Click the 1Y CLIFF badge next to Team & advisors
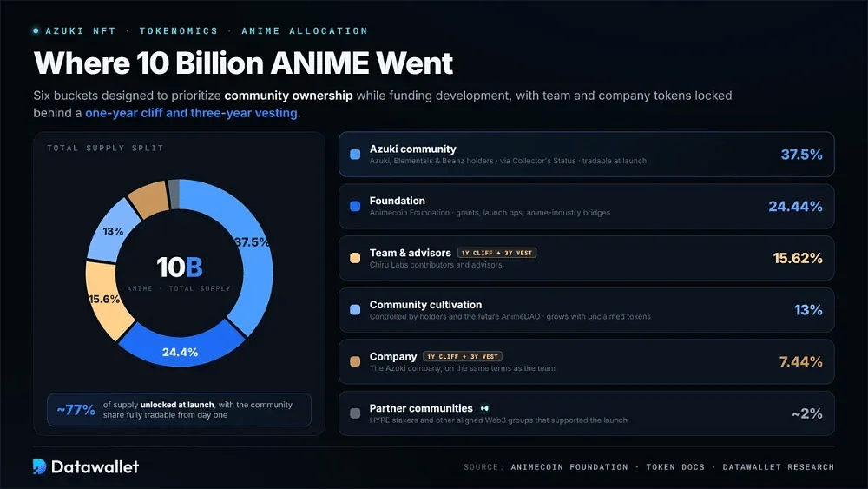The width and height of the screenshot is (868, 489). point(496,253)
